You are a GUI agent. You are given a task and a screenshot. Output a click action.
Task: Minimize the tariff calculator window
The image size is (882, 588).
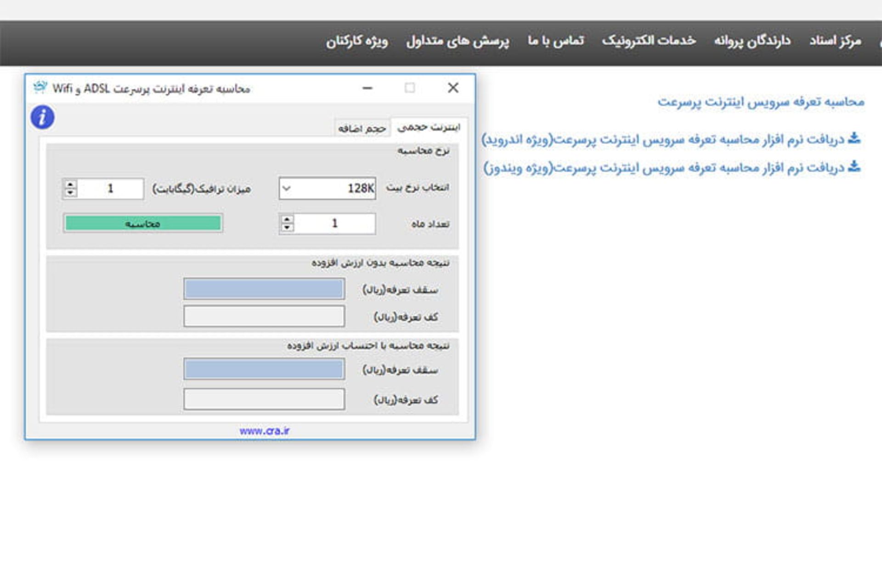[367, 88]
